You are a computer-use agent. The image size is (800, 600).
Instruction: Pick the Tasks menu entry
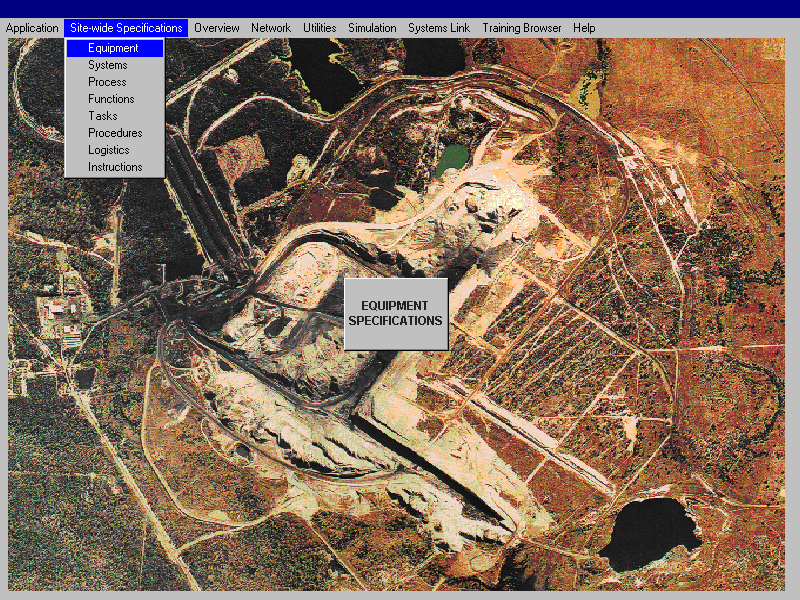(115, 116)
